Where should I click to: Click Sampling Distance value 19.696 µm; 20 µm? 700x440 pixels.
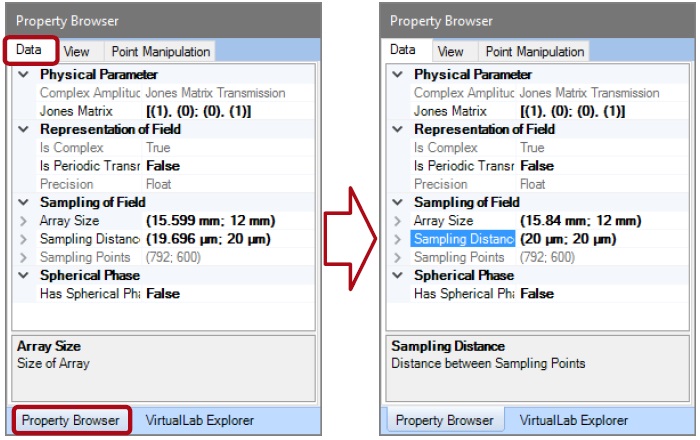[211, 239]
